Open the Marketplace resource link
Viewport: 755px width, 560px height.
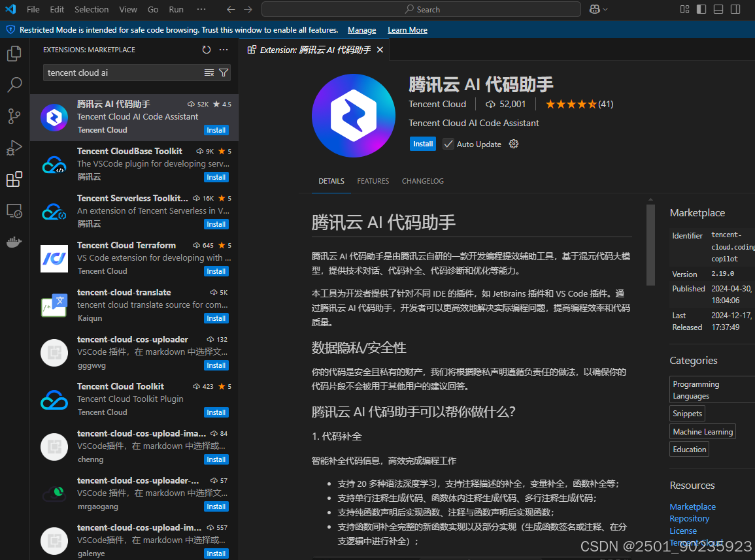[x=692, y=506]
